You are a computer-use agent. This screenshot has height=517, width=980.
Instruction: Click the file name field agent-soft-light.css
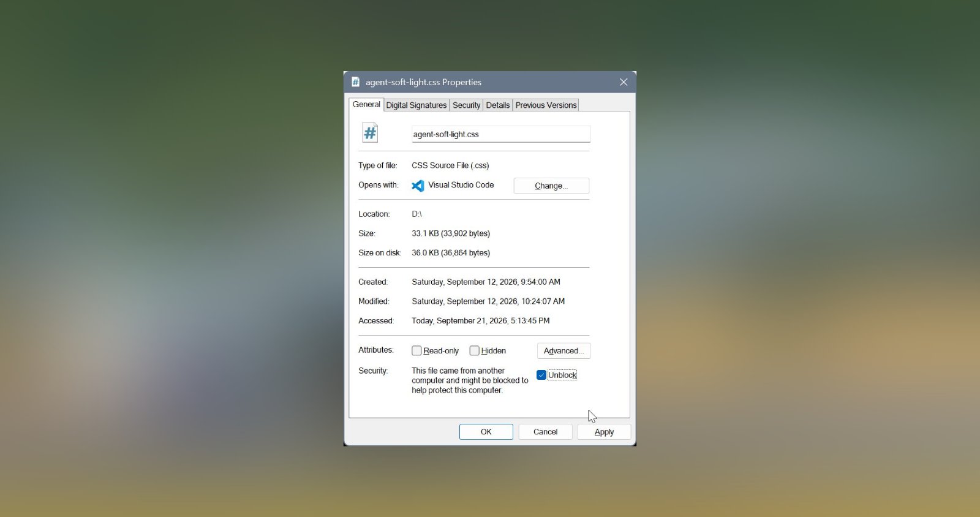pyautogui.click(x=501, y=134)
